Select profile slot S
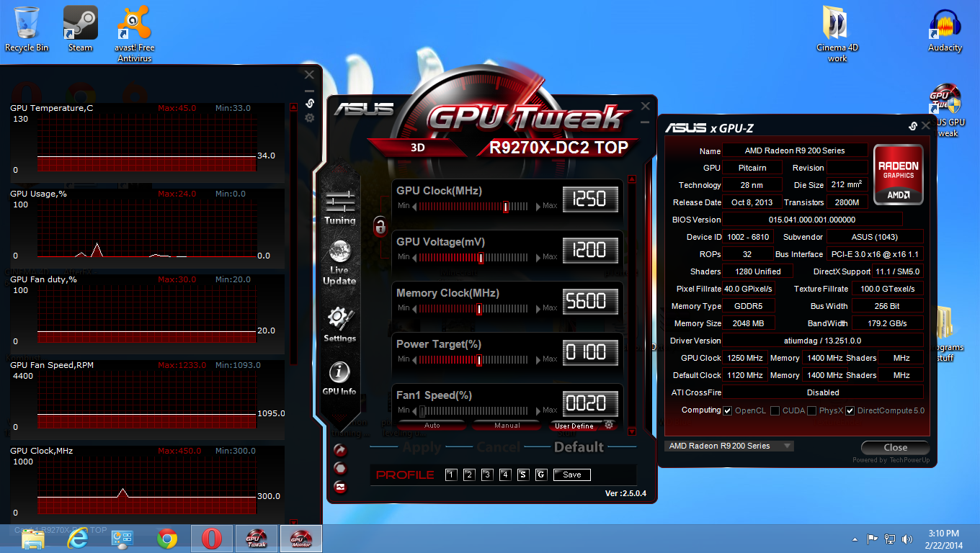The width and height of the screenshot is (980, 553). 523,475
